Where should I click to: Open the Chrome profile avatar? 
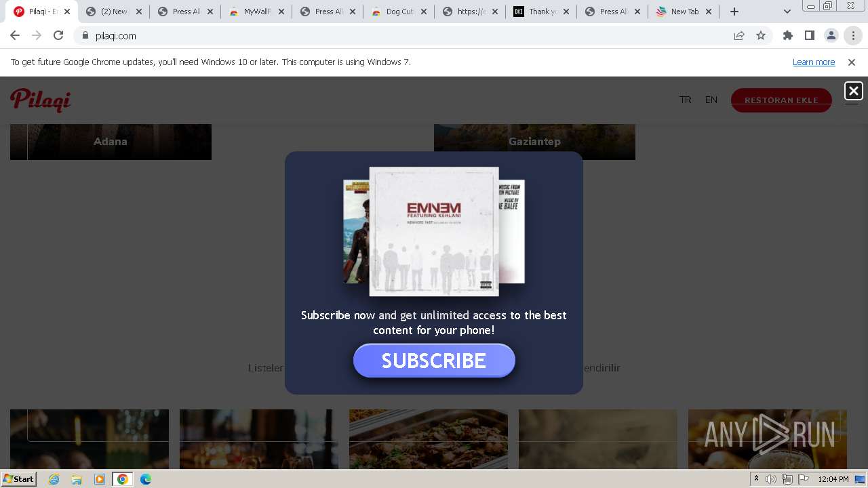pyautogui.click(x=831, y=36)
